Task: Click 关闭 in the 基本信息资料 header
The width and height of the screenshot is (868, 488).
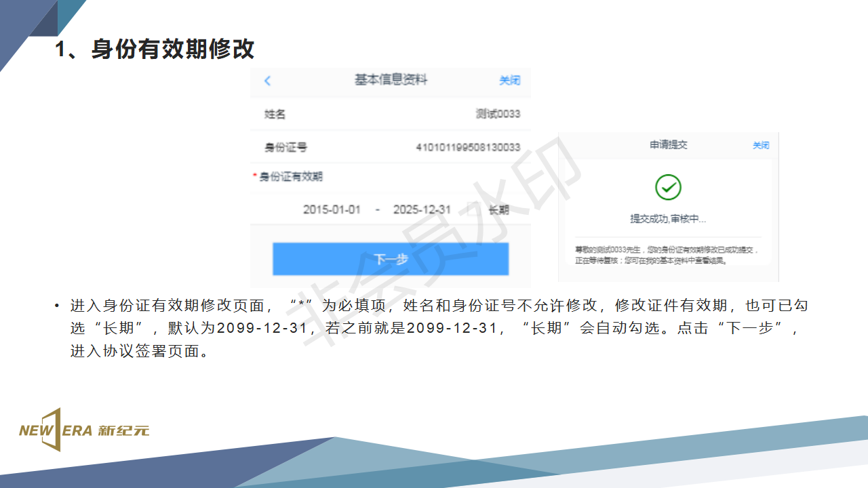Action: [509, 81]
